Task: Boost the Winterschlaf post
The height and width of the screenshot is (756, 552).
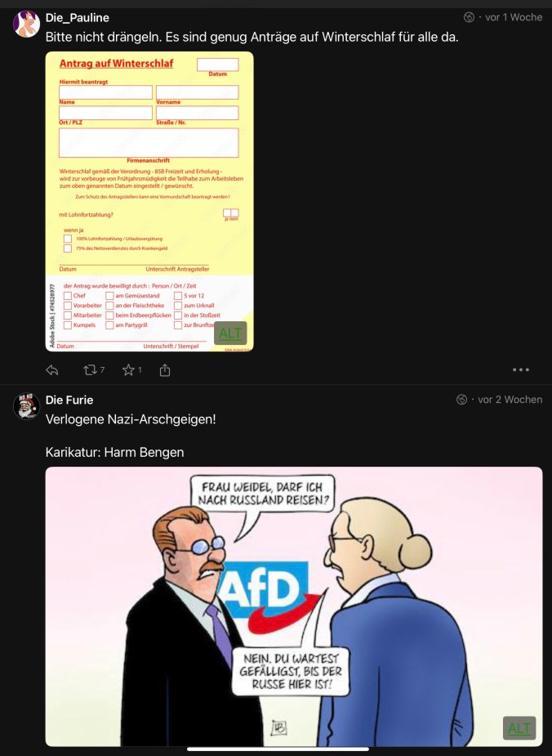Action: click(x=90, y=369)
